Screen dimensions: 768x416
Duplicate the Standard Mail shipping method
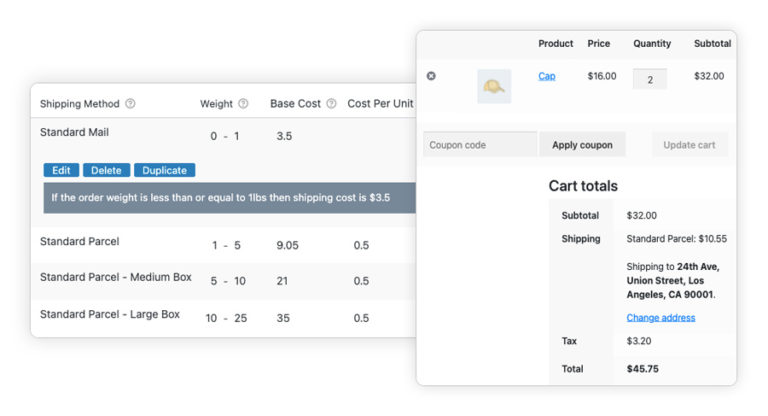164,170
